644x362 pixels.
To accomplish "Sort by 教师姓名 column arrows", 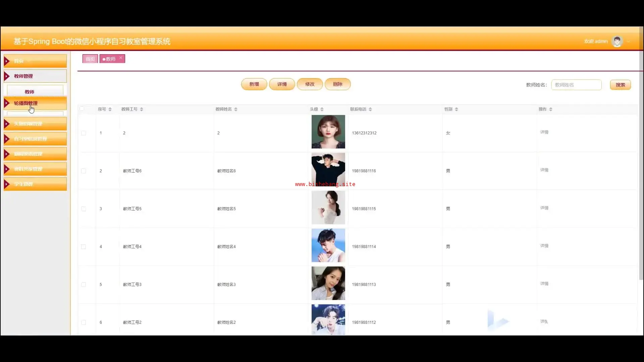I will click(x=236, y=109).
